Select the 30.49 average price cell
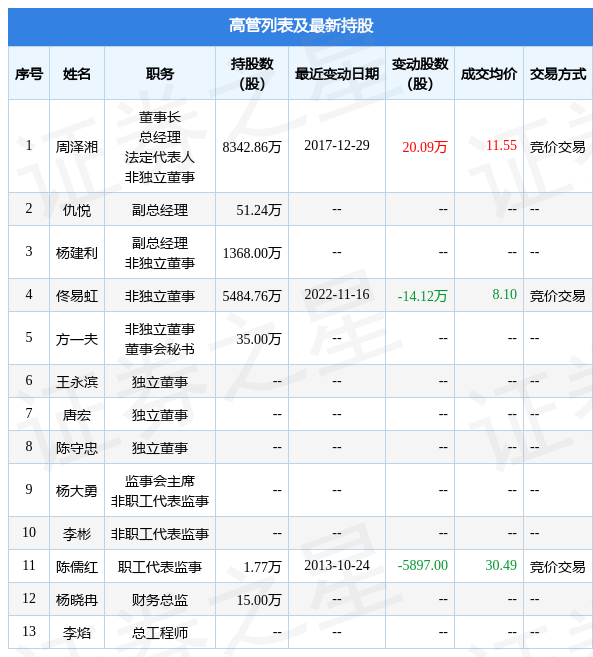593x657 pixels. point(501,565)
